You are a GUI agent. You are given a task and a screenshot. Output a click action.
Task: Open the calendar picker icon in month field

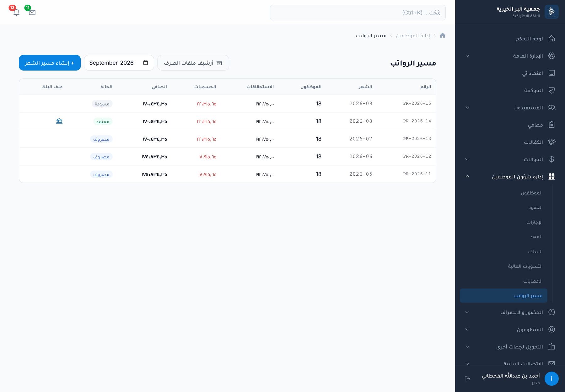point(146,63)
